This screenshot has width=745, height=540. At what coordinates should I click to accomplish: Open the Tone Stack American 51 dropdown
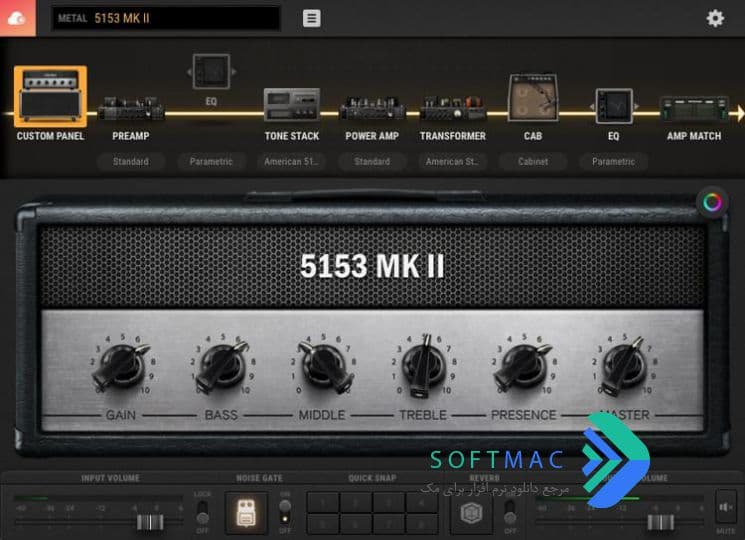[x=292, y=161]
